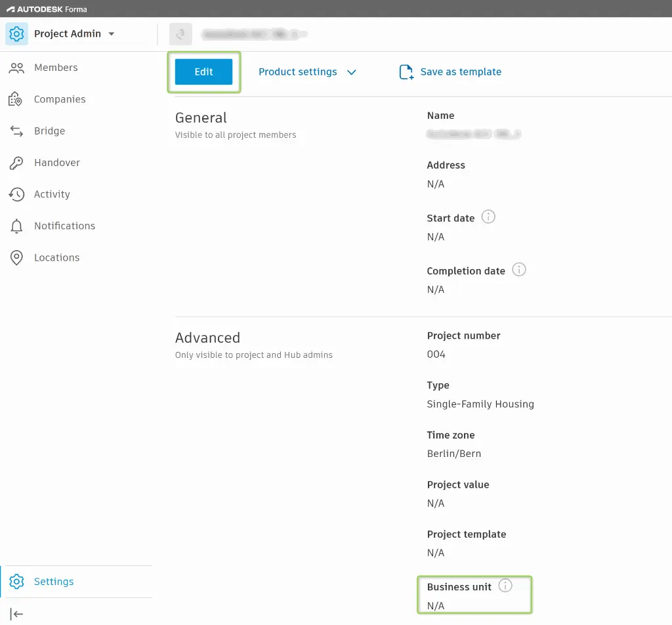Image resolution: width=672 pixels, height=625 pixels.
Task: Click the N/A value under Business unit
Action: (436, 606)
